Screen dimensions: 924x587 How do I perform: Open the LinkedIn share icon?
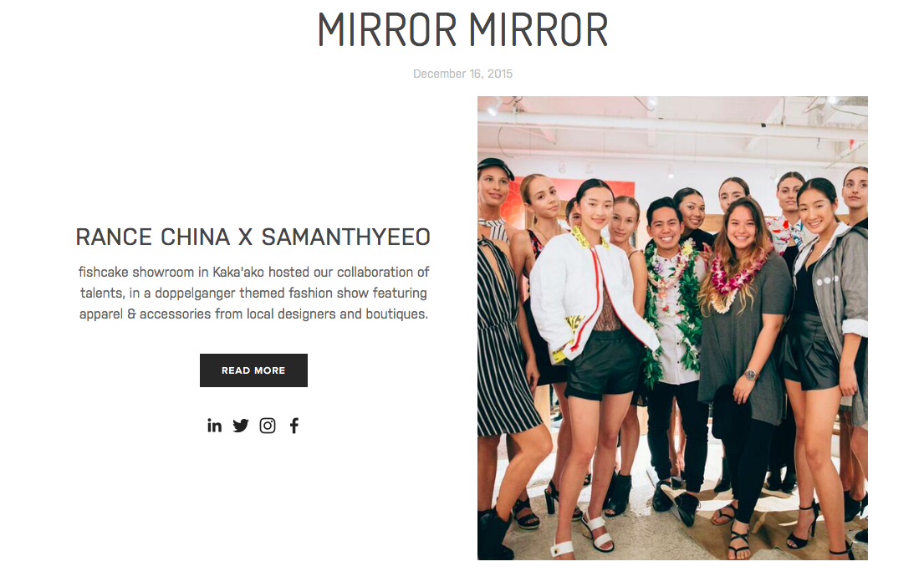215,426
